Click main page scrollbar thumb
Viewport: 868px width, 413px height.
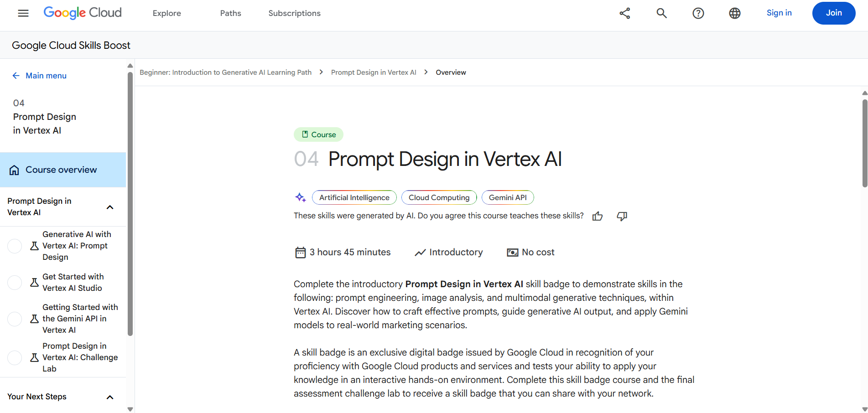pos(865,143)
